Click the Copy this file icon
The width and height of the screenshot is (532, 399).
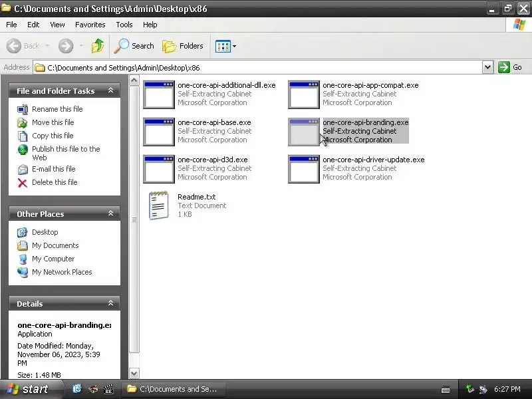pyautogui.click(x=23, y=136)
